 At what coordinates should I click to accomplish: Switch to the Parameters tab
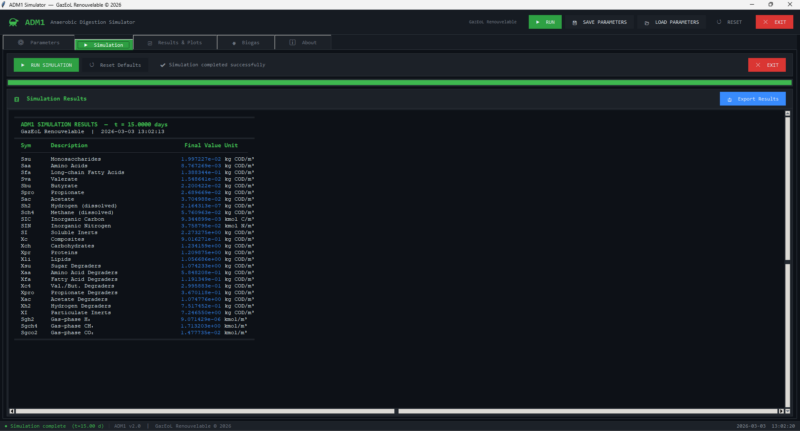39,43
